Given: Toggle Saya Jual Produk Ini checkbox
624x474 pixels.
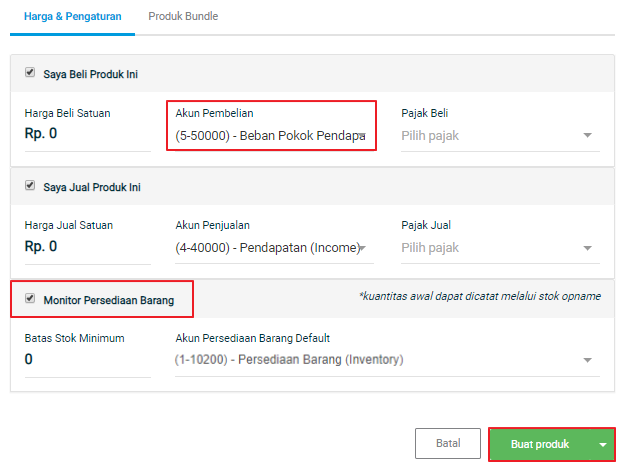Looking at the screenshot, I should tap(30, 185).
